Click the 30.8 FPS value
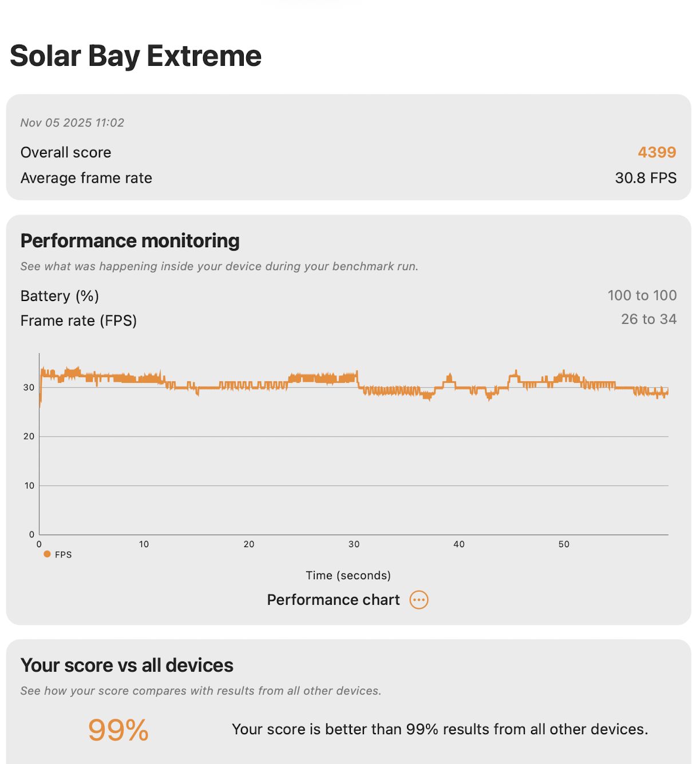The height and width of the screenshot is (764, 700). coord(645,178)
